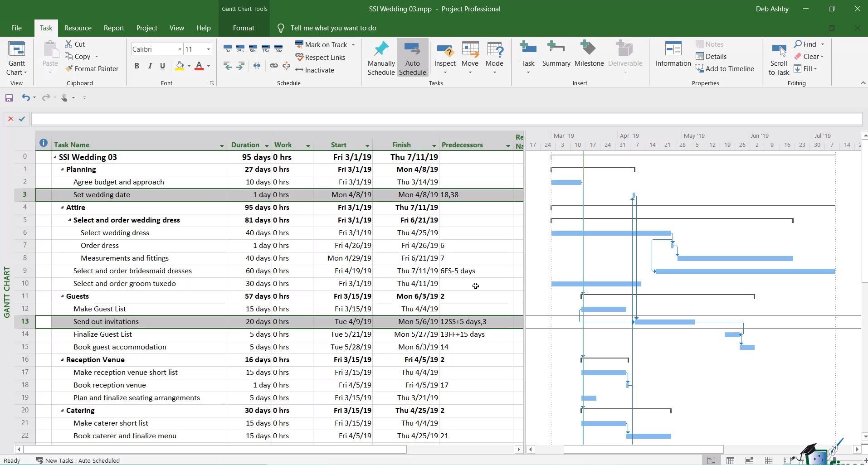The image size is (868, 465).
Task: Switch to Task Usage view in status bar
Action: pyautogui.click(x=731, y=460)
